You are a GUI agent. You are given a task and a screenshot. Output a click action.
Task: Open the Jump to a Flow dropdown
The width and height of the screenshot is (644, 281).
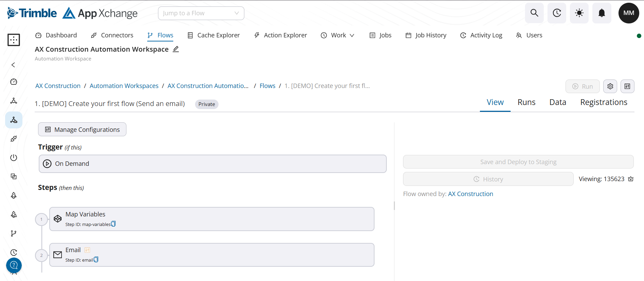tap(201, 13)
